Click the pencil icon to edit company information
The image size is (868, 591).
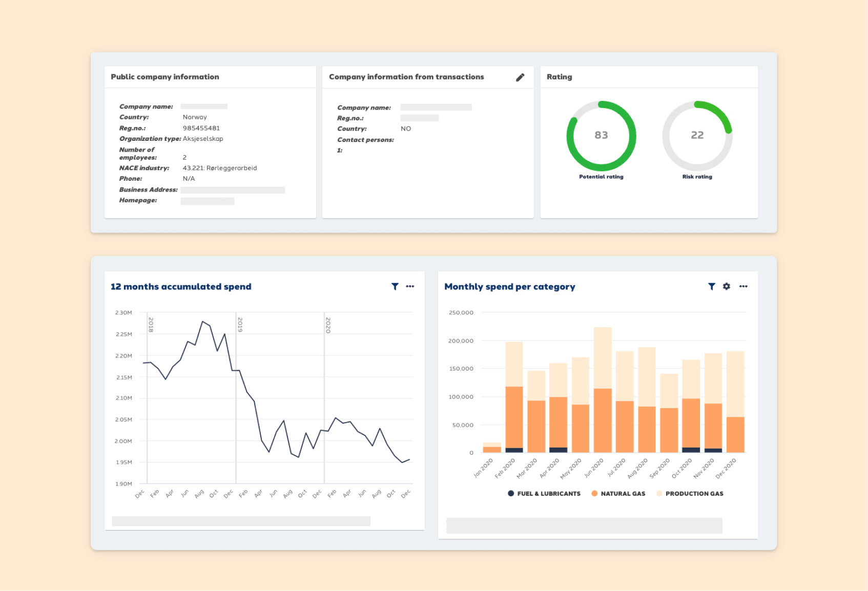click(520, 77)
